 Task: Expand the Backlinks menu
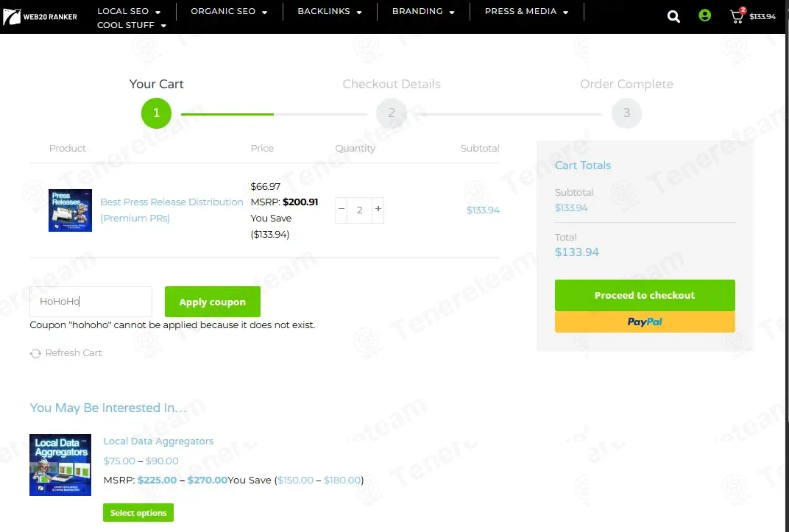[330, 11]
